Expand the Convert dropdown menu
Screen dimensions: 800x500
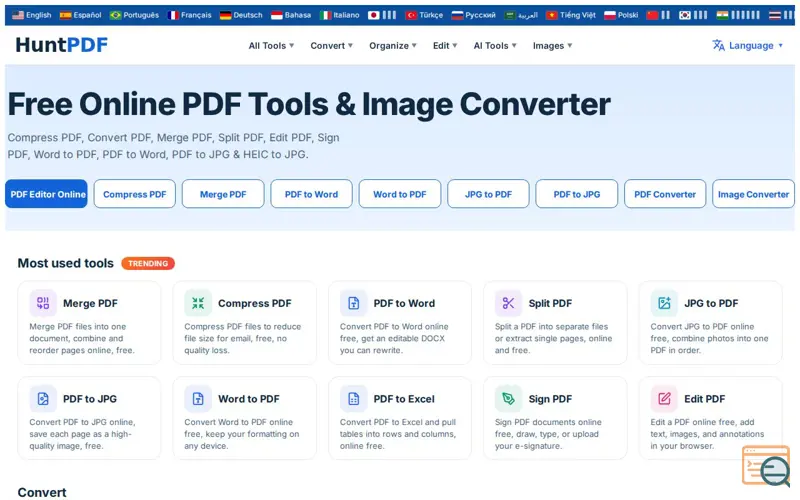pyautogui.click(x=332, y=45)
